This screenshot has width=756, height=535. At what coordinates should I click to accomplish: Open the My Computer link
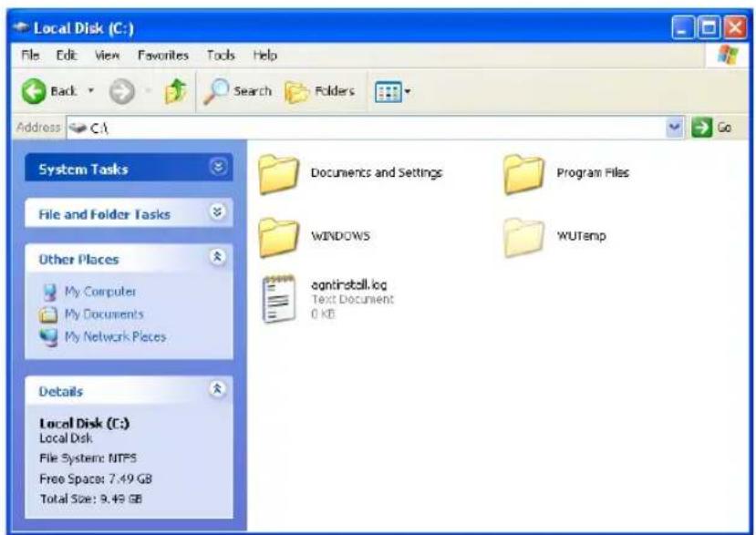[x=100, y=292]
